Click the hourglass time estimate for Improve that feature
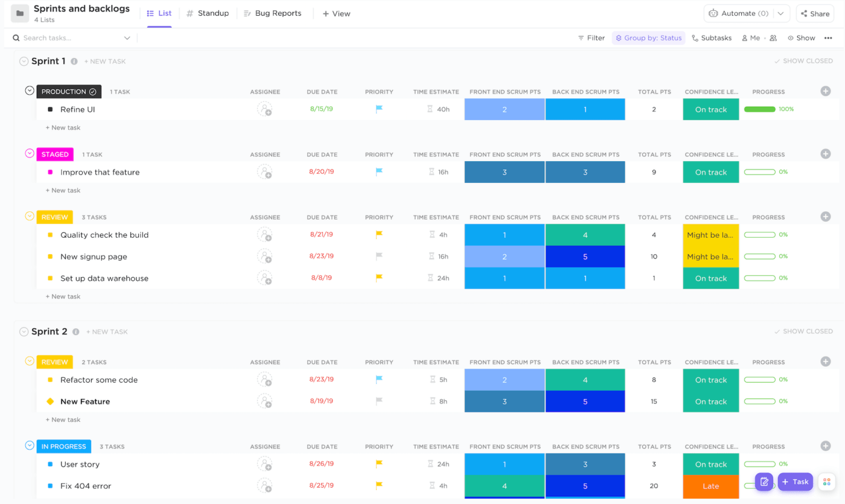Viewport: 845px width, 504px height. (431, 172)
